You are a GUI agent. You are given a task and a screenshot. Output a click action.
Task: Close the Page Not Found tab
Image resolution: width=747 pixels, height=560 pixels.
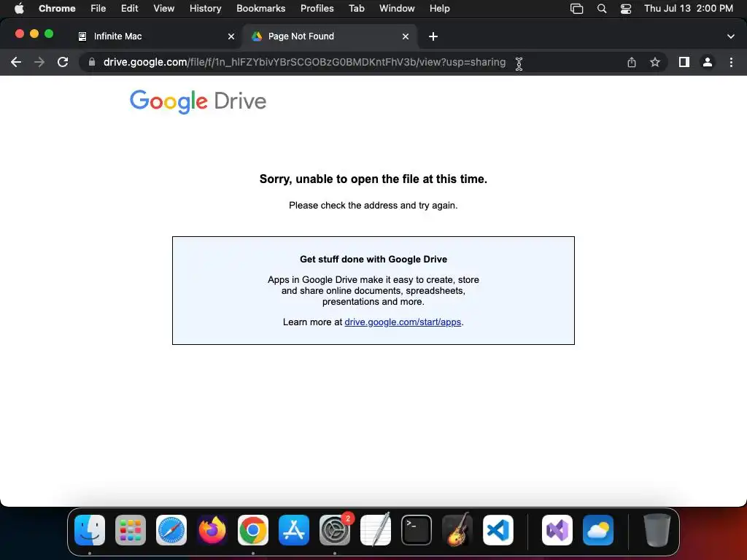[x=406, y=36]
